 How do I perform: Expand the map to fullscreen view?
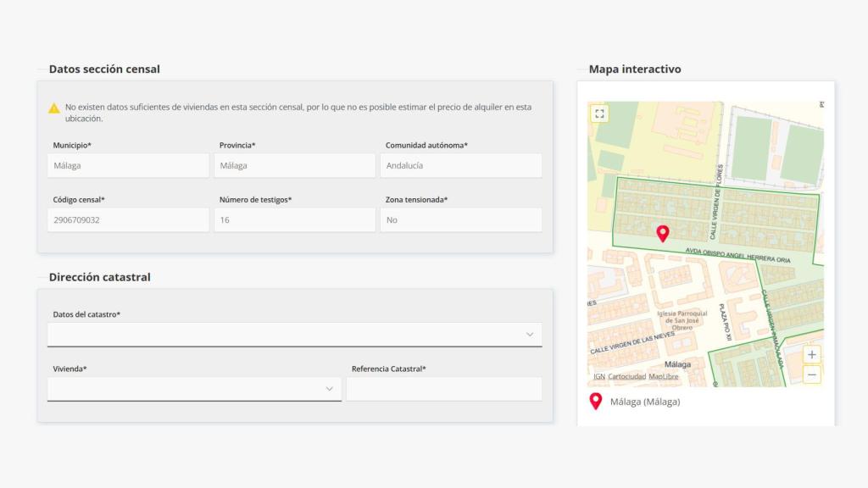click(599, 113)
